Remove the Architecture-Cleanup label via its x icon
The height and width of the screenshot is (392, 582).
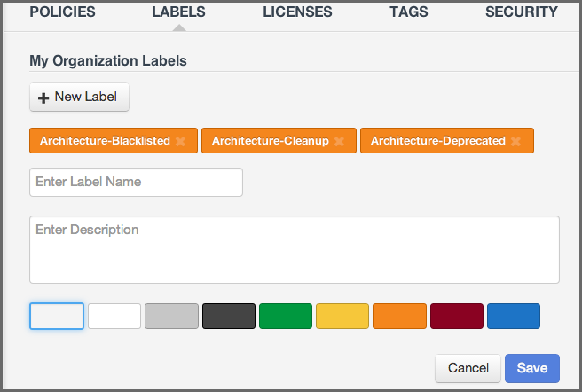pyautogui.click(x=339, y=141)
